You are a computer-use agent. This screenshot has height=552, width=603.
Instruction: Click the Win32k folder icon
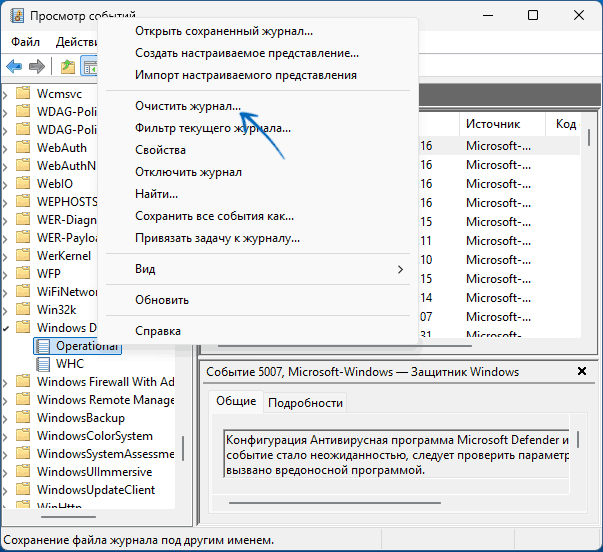click(23, 309)
